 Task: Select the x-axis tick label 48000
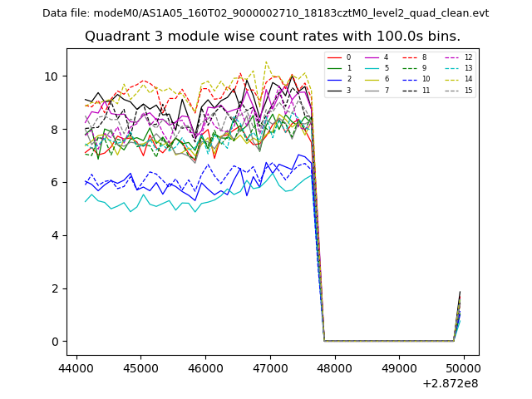click(x=333, y=366)
